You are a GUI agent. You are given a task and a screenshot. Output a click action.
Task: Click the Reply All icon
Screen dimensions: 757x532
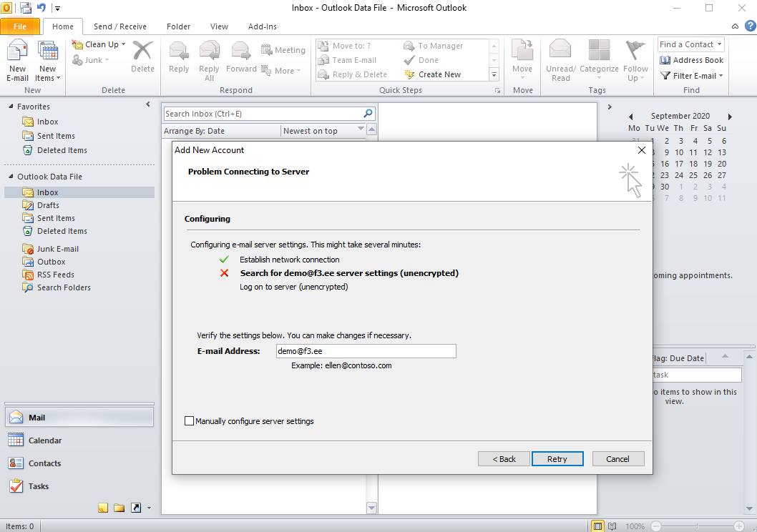[209, 51]
